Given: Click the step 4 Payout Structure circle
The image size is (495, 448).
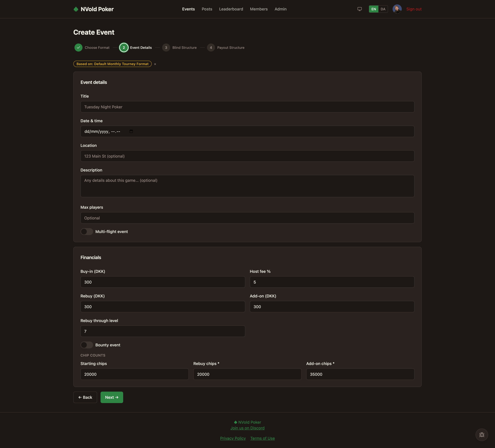Looking at the screenshot, I should 211,48.
